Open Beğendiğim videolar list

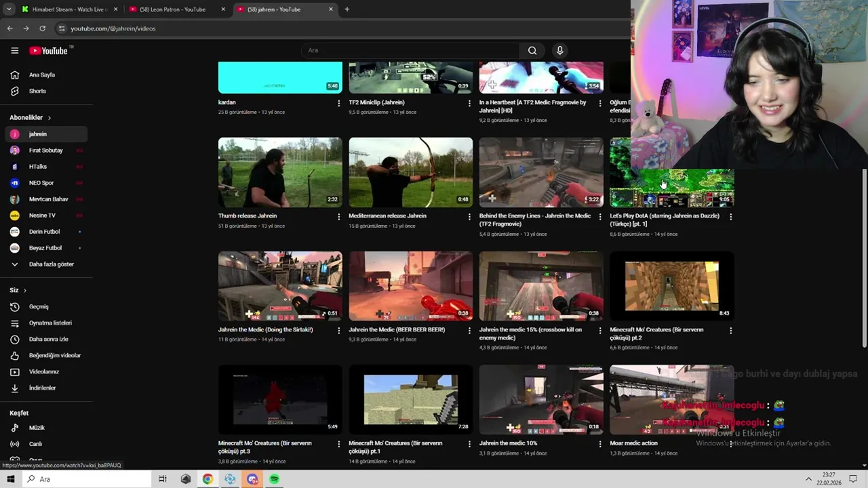[46, 355]
